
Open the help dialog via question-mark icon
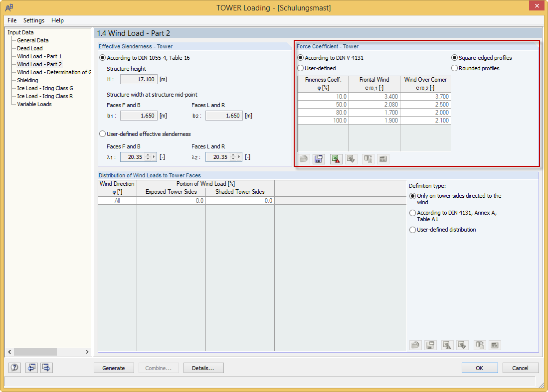(14, 368)
